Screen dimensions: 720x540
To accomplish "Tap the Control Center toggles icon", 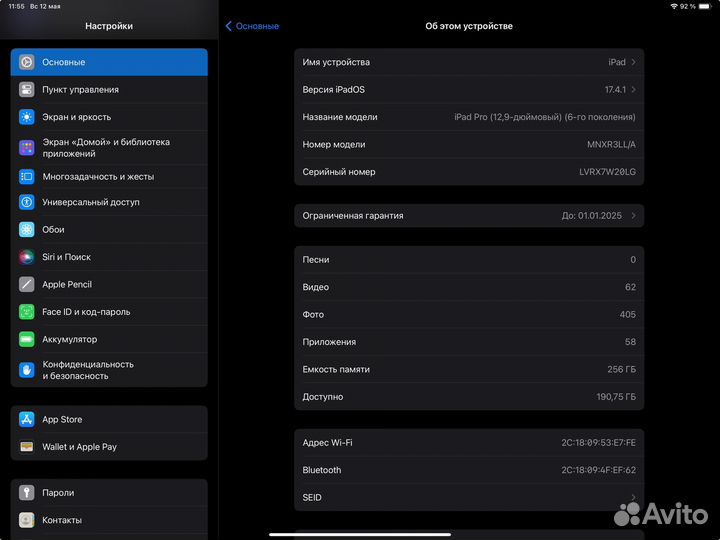I will 27,90.
